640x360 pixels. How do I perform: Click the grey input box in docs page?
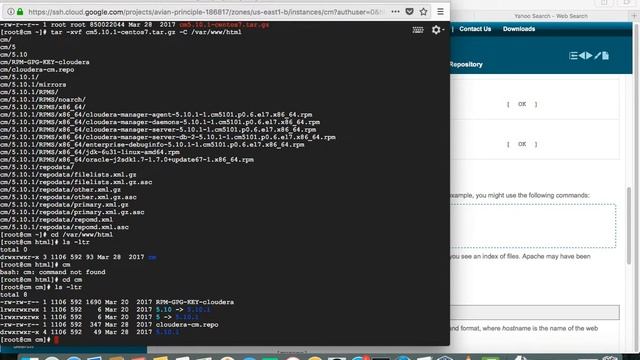coord(535,312)
